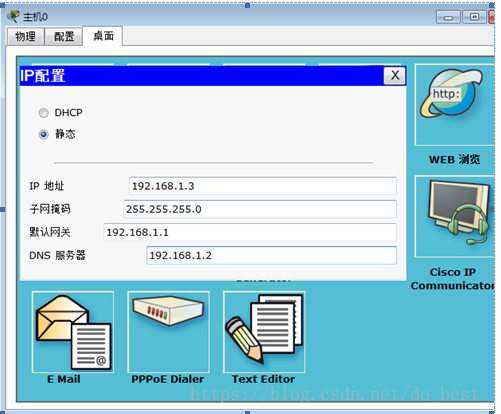The height and width of the screenshot is (414, 501).
Task: Click the WEB 浏览 label text
Action: (x=455, y=159)
